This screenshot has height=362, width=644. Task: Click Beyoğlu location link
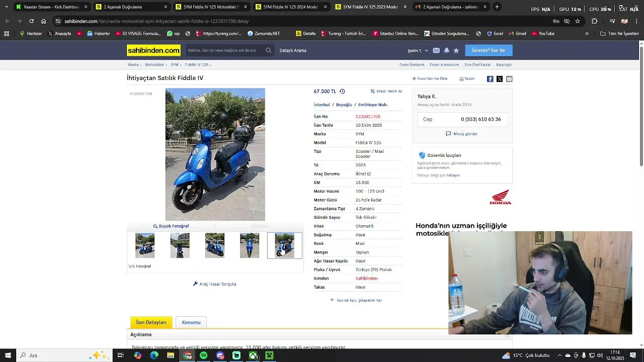(x=344, y=105)
